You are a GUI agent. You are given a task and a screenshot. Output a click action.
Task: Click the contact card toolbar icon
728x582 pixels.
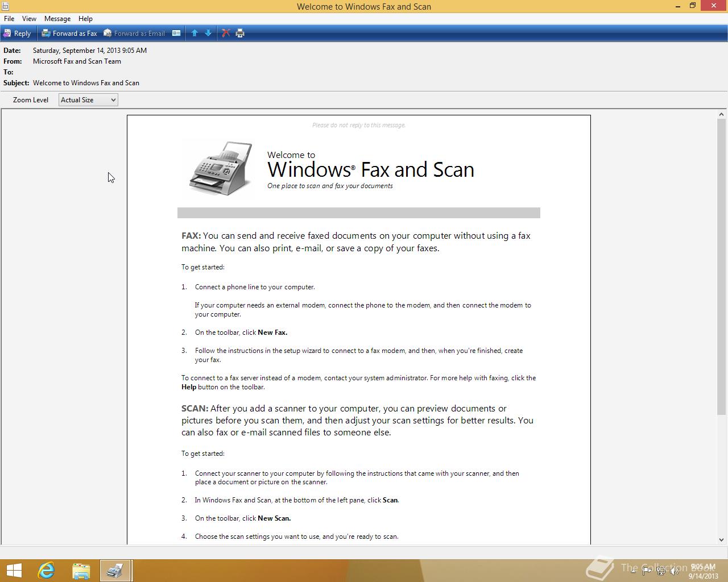coord(176,34)
